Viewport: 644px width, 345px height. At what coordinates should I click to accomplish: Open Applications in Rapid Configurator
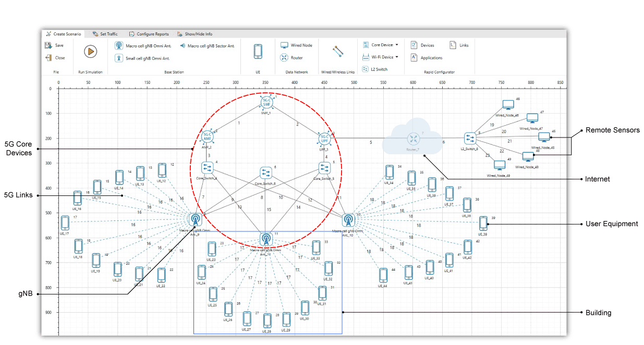click(427, 58)
